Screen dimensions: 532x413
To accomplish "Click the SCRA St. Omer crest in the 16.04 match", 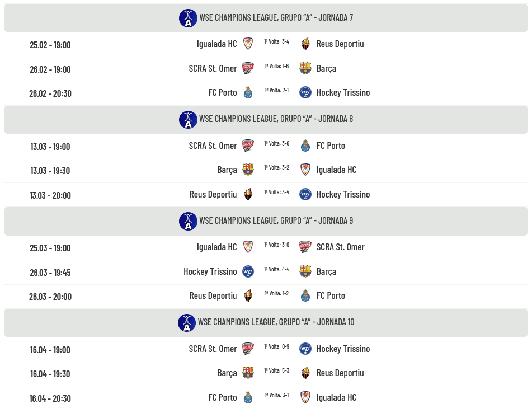I will (x=248, y=349).
